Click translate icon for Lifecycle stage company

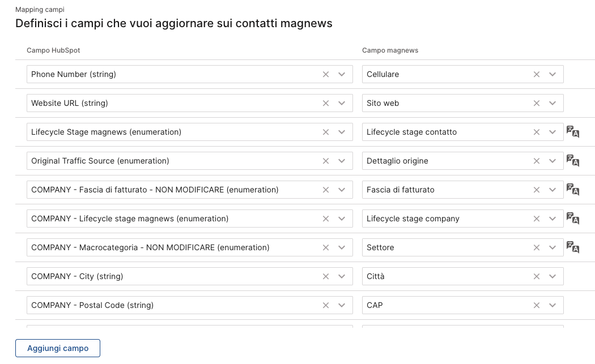coord(573,219)
